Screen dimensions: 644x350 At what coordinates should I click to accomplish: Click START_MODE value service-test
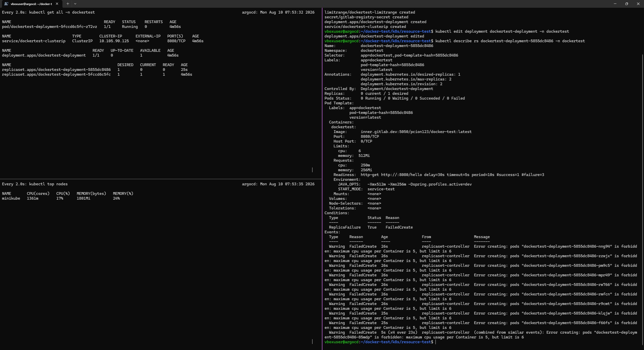(x=381, y=189)
